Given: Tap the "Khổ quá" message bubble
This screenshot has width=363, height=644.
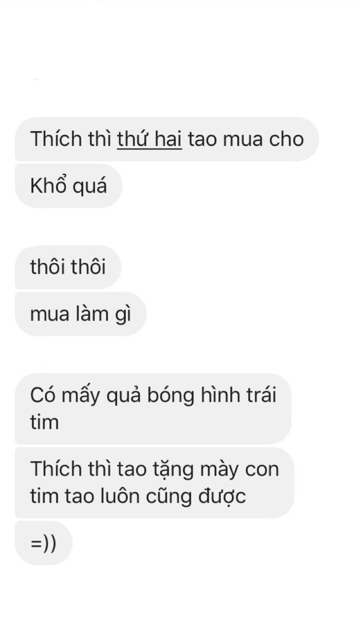Looking at the screenshot, I should (x=69, y=186).
